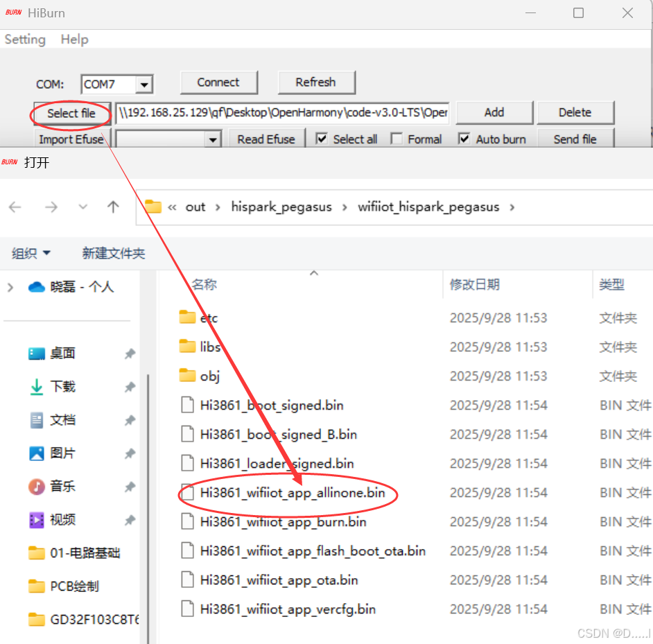653x644 pixels.
Task: Click the pin icon next to 音乐
Action: (130, 487)
